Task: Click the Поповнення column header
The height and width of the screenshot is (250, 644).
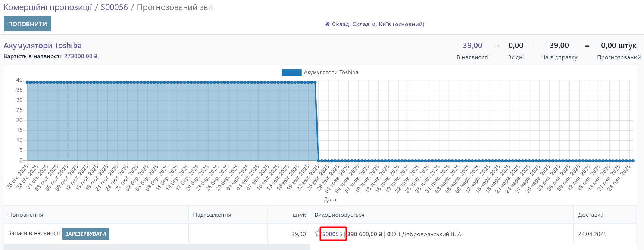Action: coord(25,215)
